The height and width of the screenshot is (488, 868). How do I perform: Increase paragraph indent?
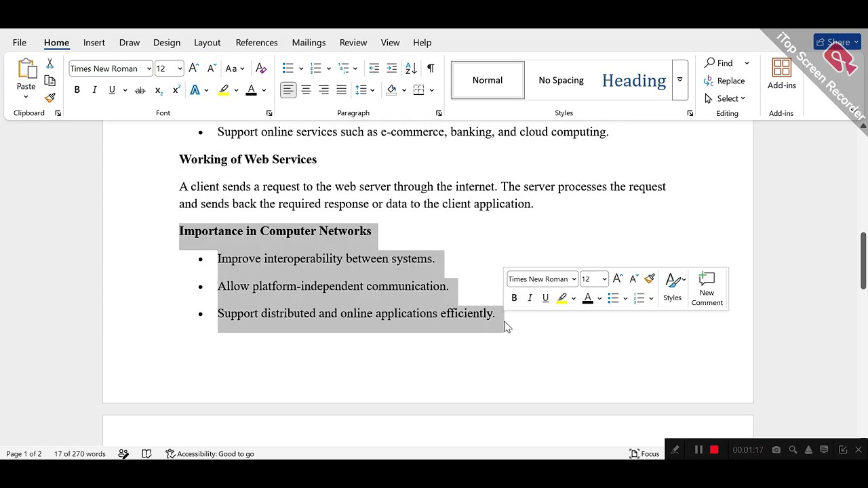391,68
